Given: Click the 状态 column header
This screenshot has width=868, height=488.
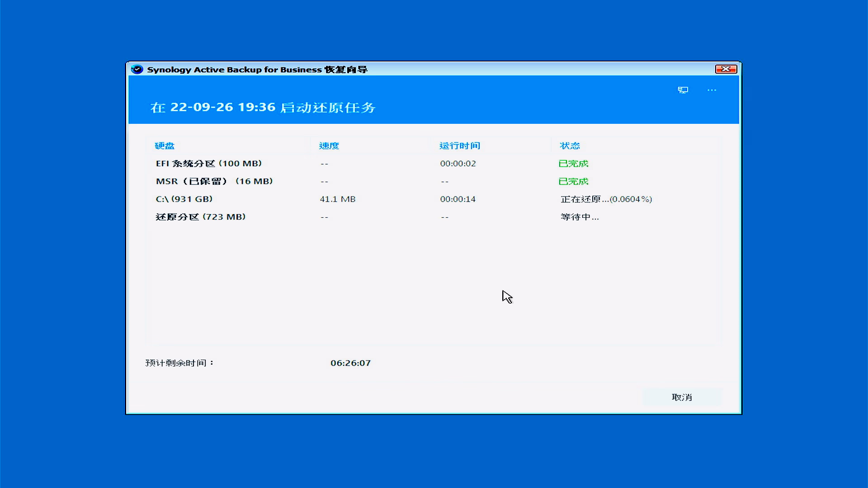Looking at the screenshot, I should tap(570, 145).
